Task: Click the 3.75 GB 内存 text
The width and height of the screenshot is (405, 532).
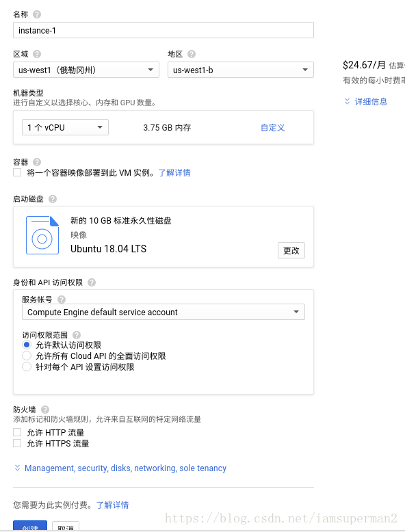Action: 167,128
